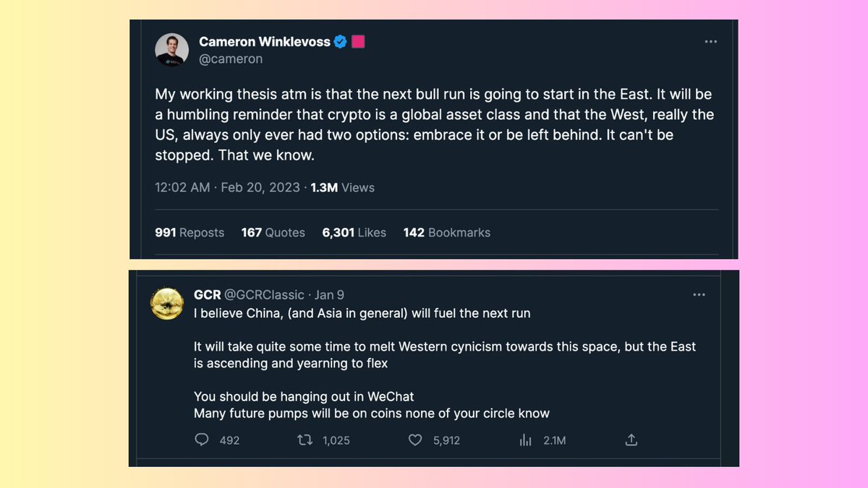The width and height of the screenshot is (868, 488).
Task: Open Cameron Winklevoss's profile picture
Action: (x=172, y=51)
